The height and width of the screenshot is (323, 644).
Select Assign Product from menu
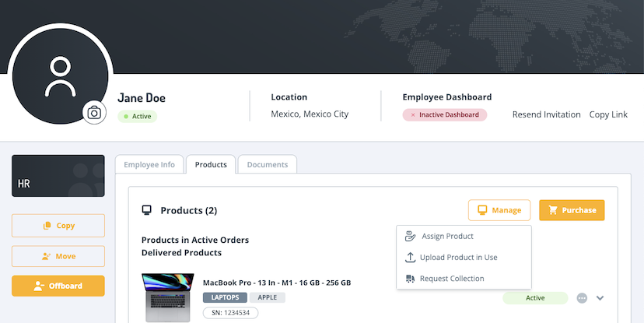(447, 236)
